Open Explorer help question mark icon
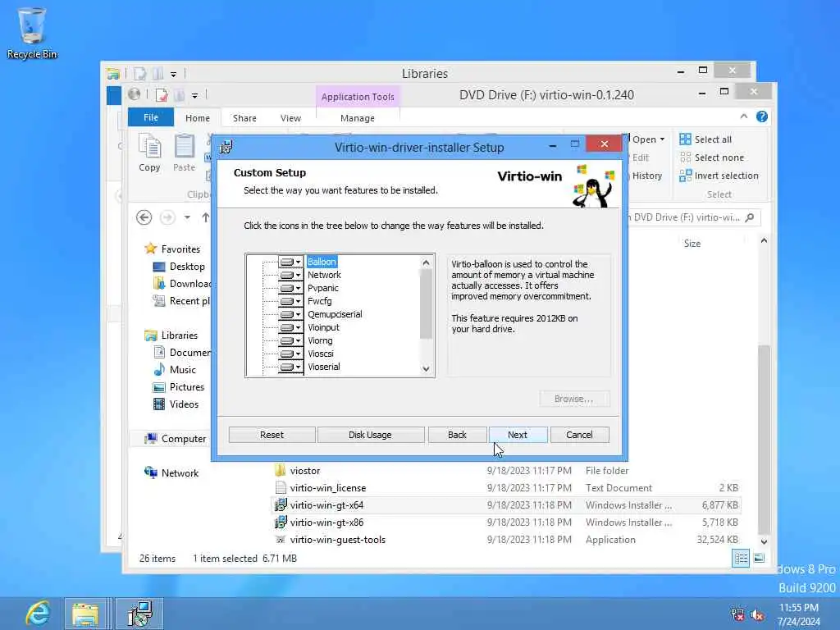Image resolution: width=840 pixels, height=630 pixels. [762, 116]
